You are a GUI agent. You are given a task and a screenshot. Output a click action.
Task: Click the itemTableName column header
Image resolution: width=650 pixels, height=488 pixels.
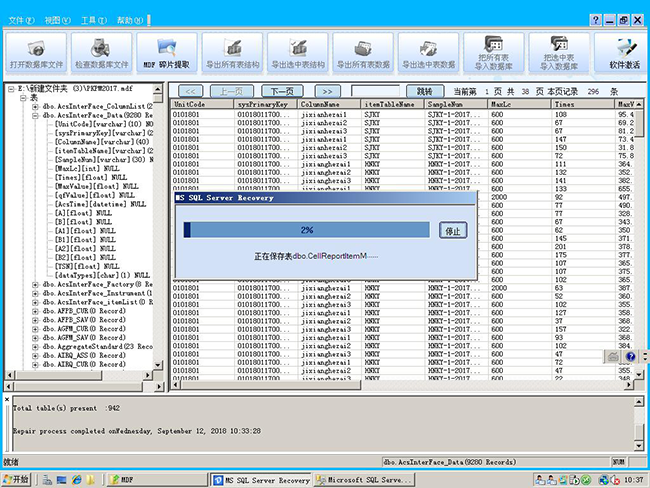(393, 104)
